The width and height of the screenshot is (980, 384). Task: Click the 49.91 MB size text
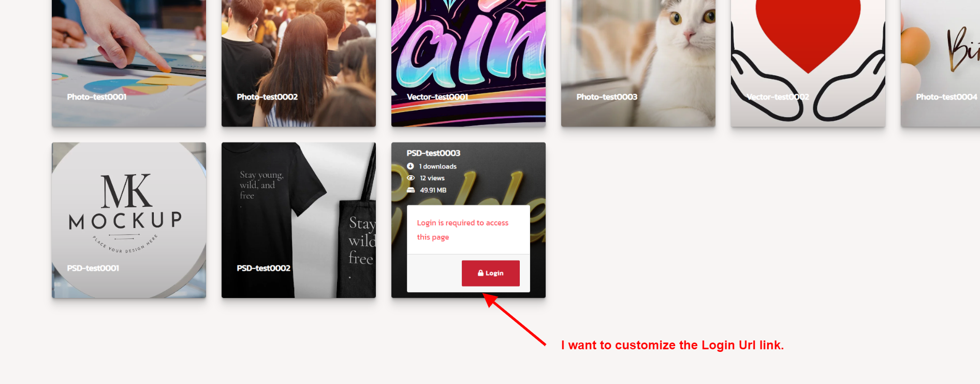click(x=433, y=190)
